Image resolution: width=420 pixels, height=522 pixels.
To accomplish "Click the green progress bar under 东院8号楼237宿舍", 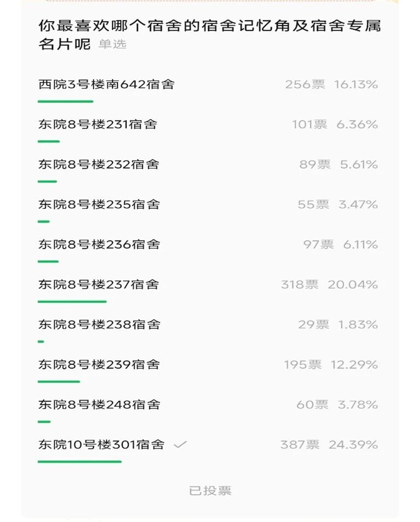I will (x=72, y=301).
